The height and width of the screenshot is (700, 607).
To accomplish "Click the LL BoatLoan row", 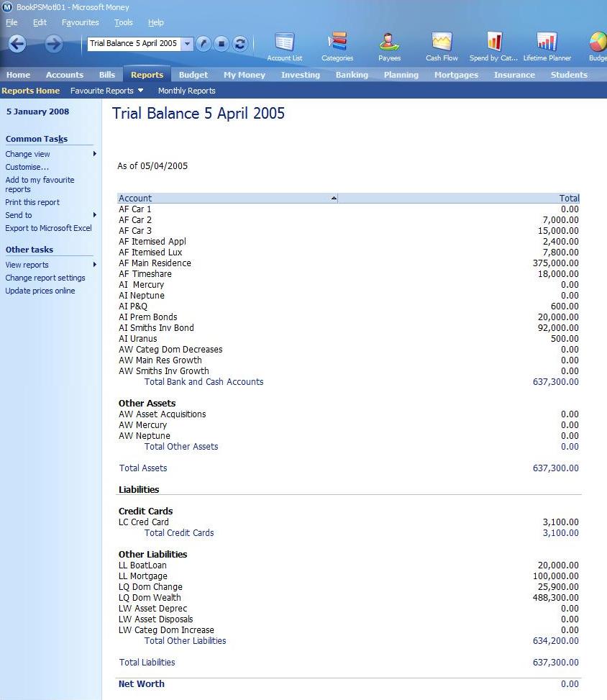I will [349, 565].
